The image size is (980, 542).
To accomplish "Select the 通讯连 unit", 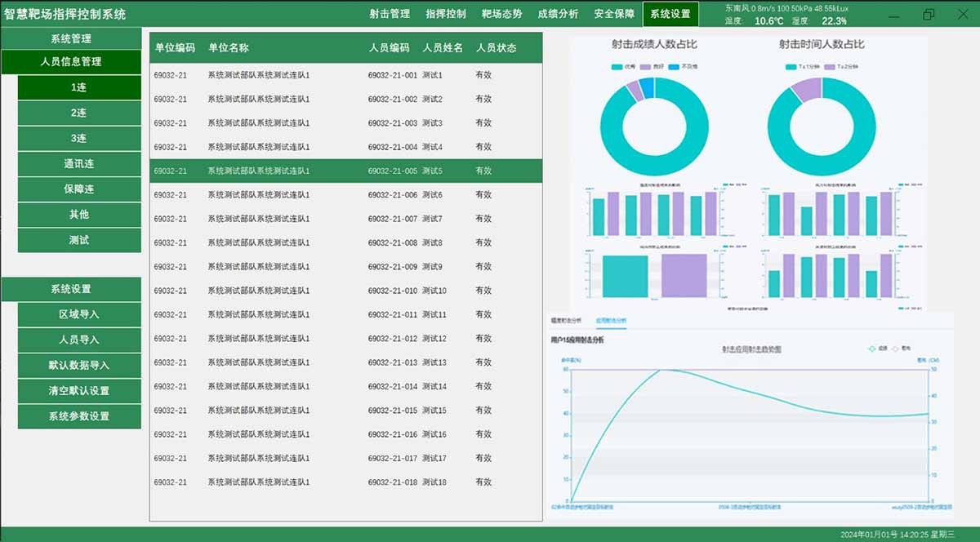I will pos(79,163).
